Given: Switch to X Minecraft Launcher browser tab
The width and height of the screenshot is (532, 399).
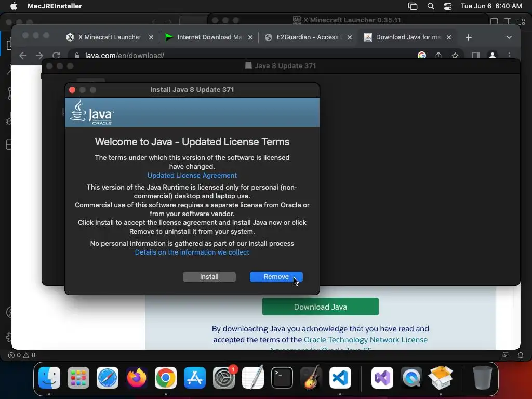Looking at the screenshot, I should pyautogui.click(x=109, y=37).
